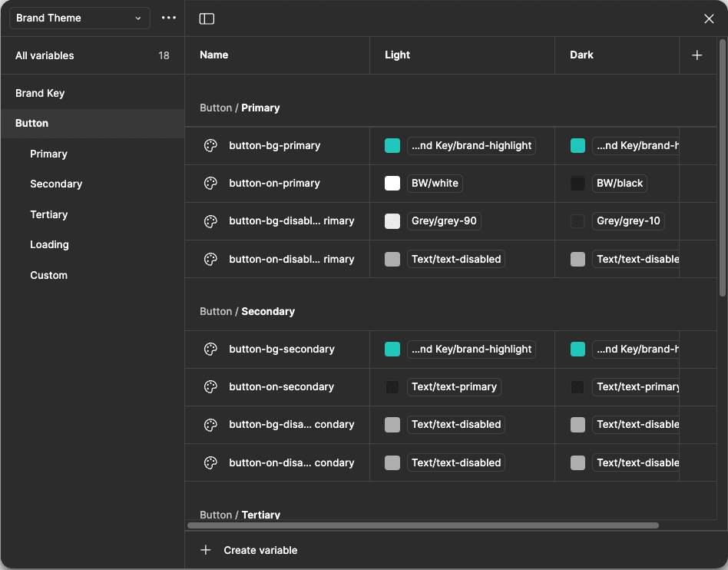This screenshot has height=570, width=728.
Task: Select the BW/white alias chip
Action: 434,183
